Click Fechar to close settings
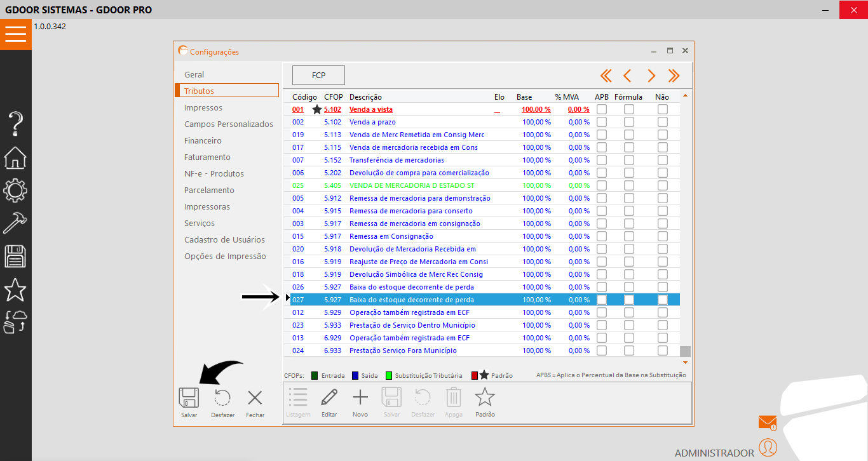Screen dimensions: 868x461 click(255, 404)
